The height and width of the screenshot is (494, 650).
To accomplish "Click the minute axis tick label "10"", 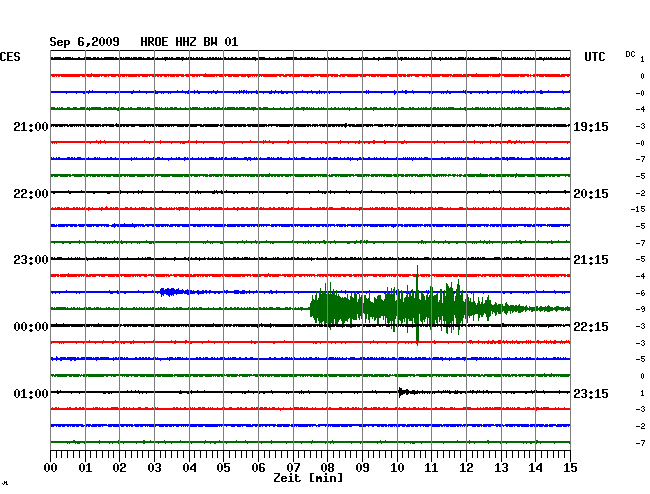I will pos(397,468).
